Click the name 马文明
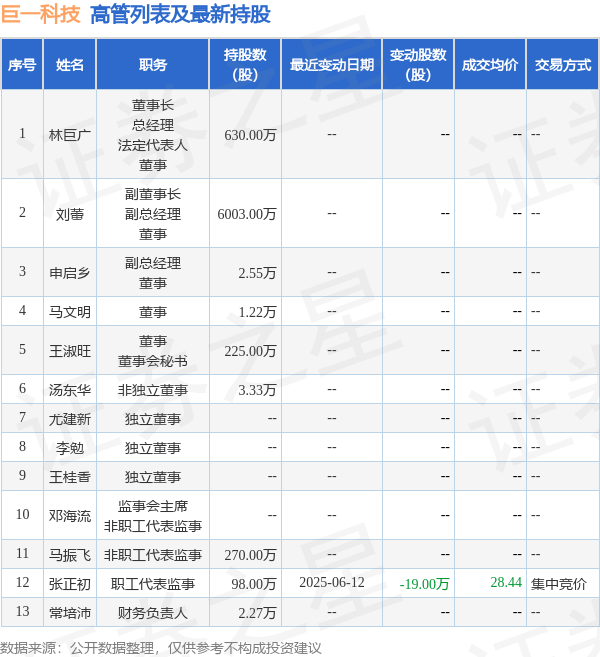The image size is (600, 657). click(70, 312)
